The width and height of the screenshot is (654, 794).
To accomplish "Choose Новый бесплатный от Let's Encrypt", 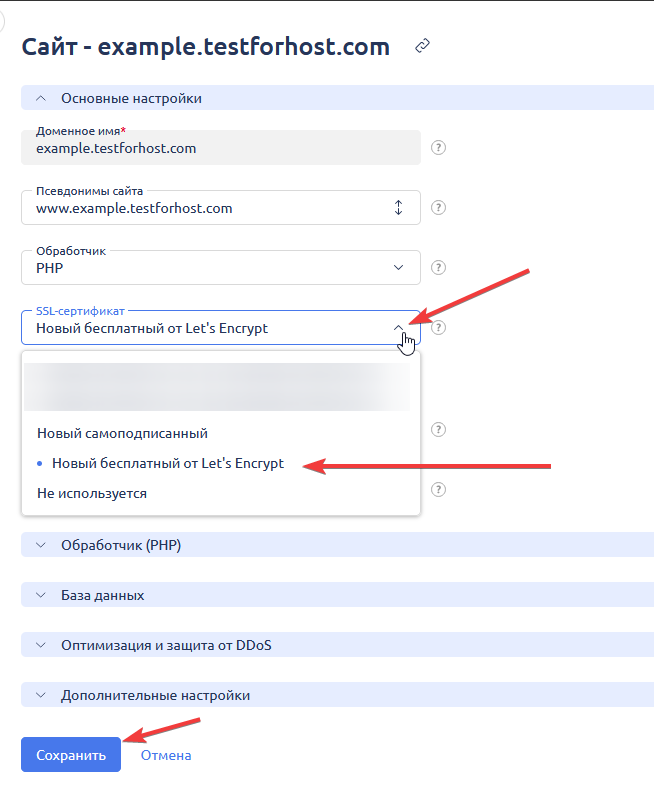I will tap(167, 464).
